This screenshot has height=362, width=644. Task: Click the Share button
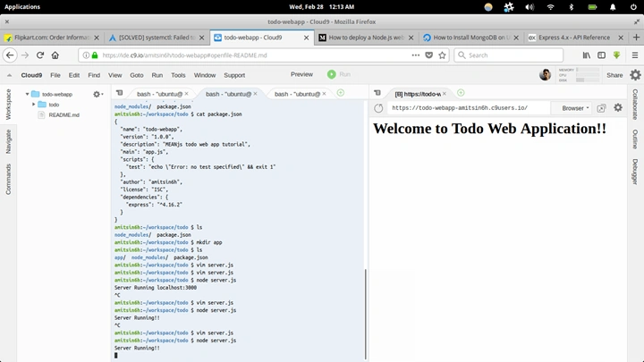click(x=614, y=75)
